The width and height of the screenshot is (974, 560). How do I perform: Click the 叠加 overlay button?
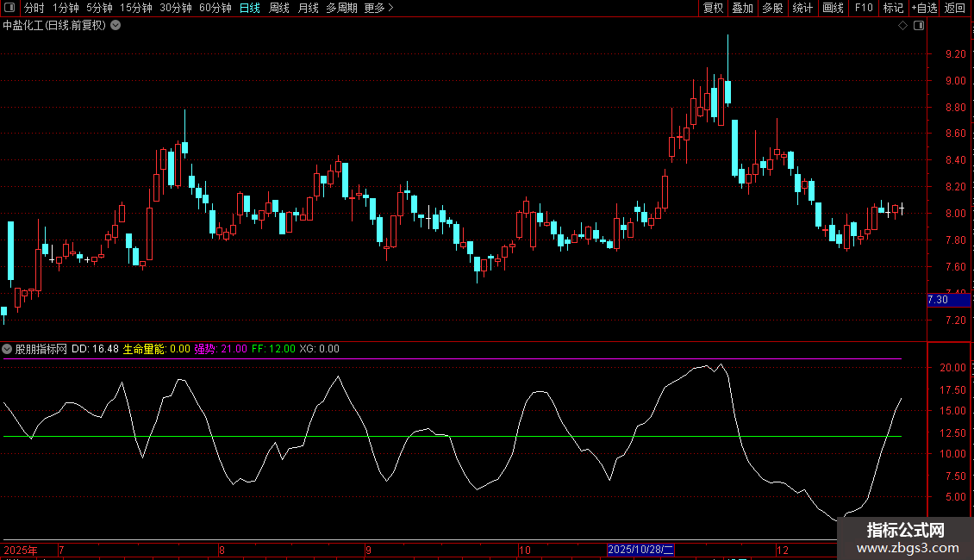click(742, 8)
